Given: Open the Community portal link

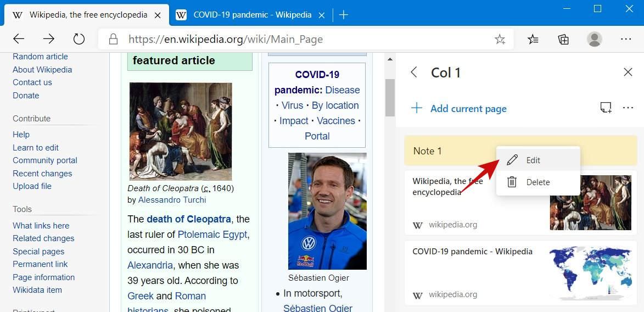Looking at the screenshot, I should [45, 160].
